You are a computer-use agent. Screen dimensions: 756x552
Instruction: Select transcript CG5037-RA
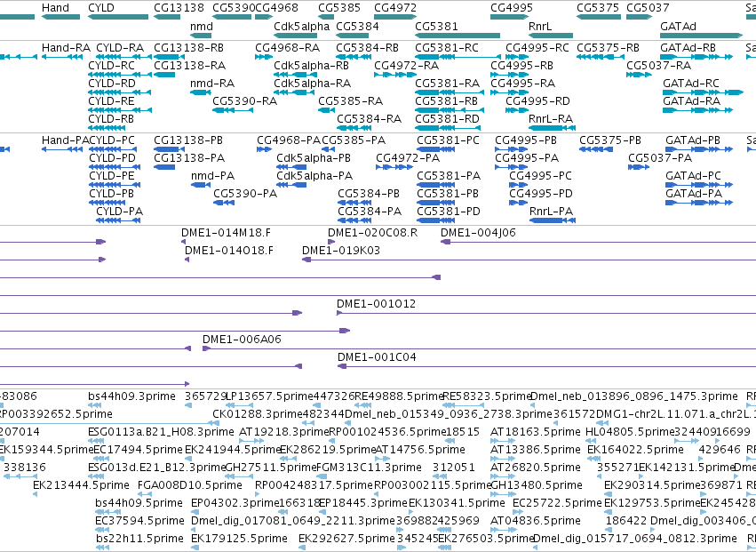pyautogui.click(x=640, y=75)
